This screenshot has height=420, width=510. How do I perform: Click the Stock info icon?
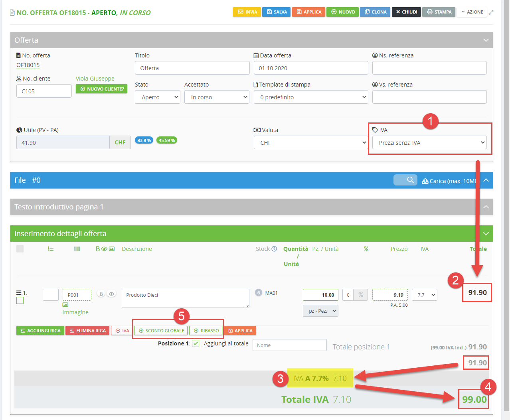tap(274, 249)
